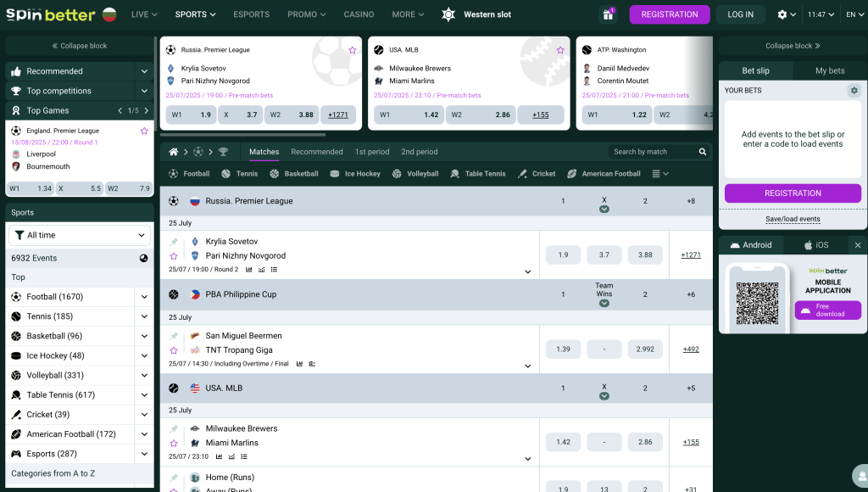The width and height of the screenshot is (868, 492).
Task: Open statistics icon for Krylia Sovetov match
Action: pos(249,270)
